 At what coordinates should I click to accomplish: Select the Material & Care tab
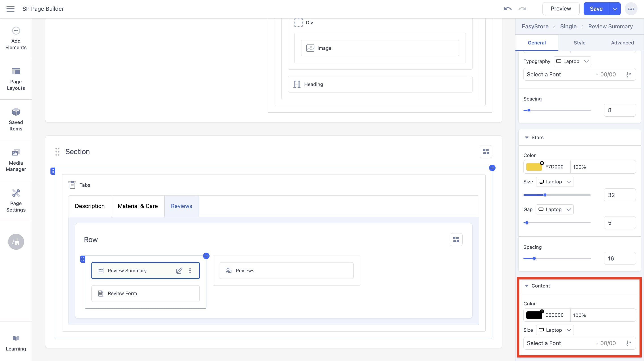(138, 206)
